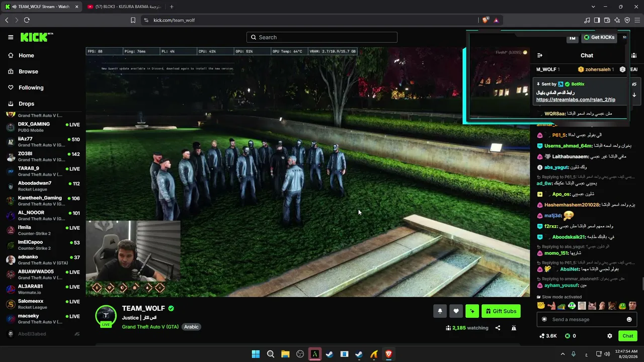
Task: Collapse the chat panel with the arrow icon
Action: pyautogui.click(x=540, y=55)
